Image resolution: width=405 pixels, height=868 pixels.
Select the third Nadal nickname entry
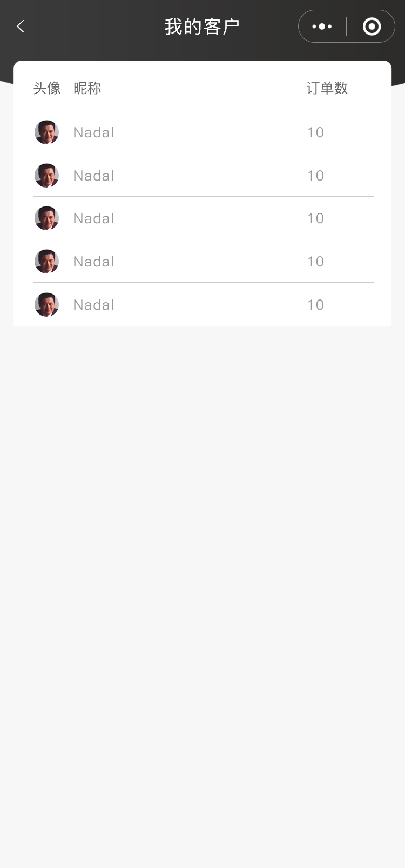(93, 218)
